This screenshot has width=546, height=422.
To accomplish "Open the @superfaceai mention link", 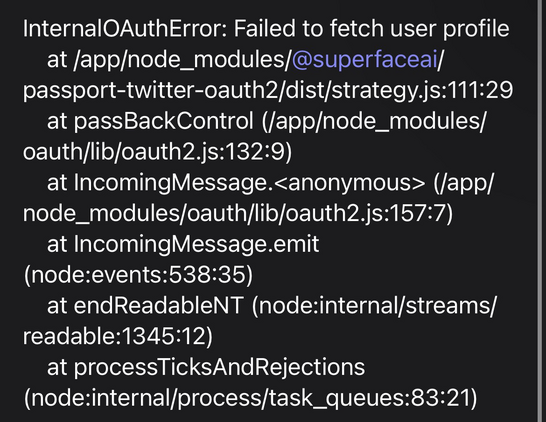I will click(364, 60).
